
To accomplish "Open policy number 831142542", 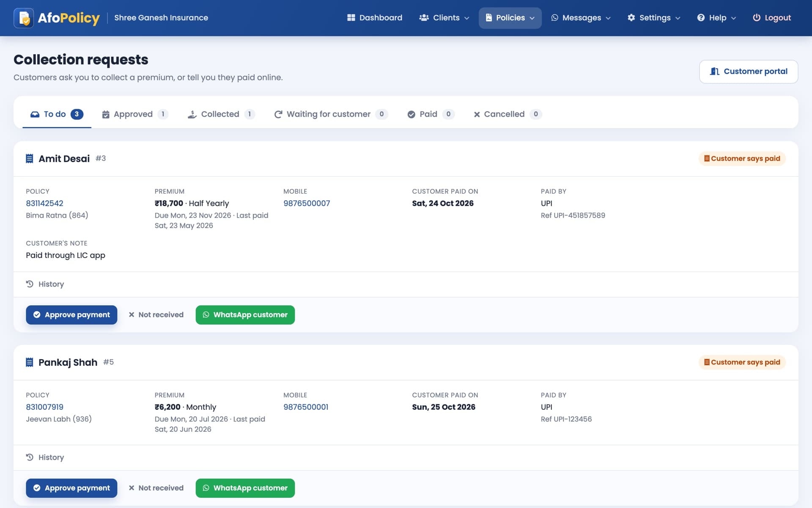I will point(44,203).
